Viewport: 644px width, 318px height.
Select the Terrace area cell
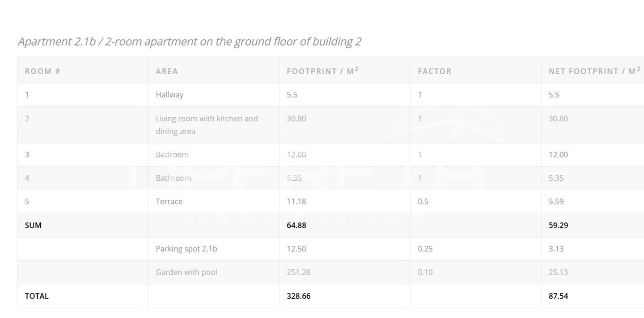169,202
